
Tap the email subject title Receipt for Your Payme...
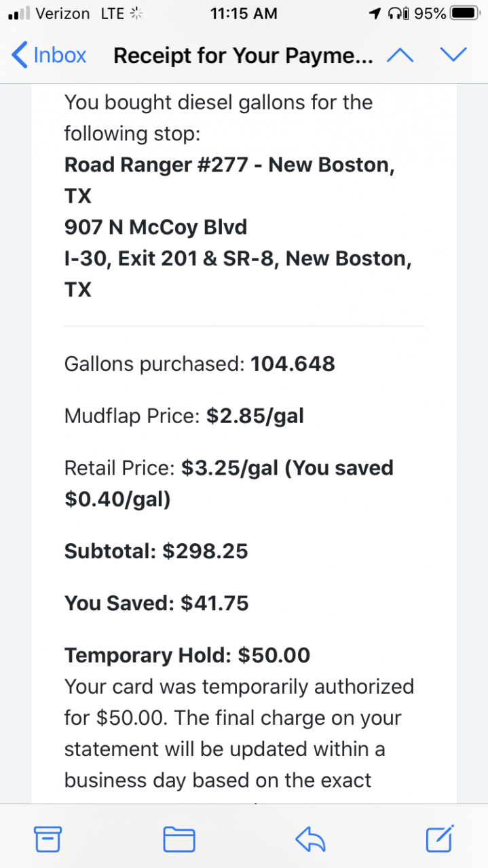243,55
